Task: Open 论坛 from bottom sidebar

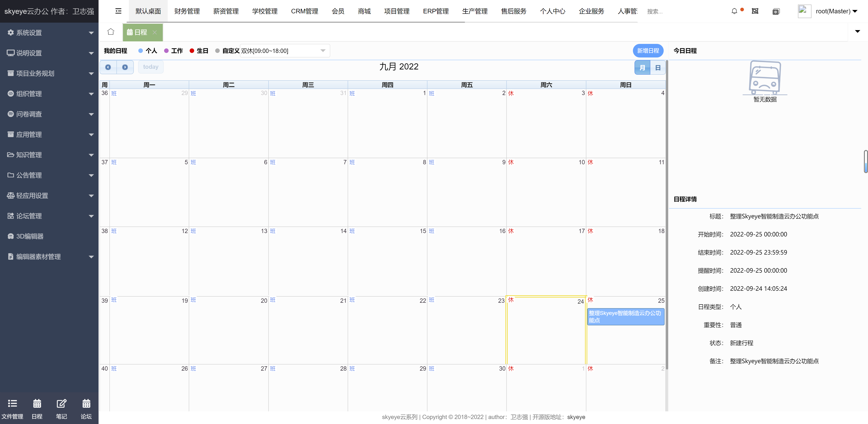Action: pos(86,408)
